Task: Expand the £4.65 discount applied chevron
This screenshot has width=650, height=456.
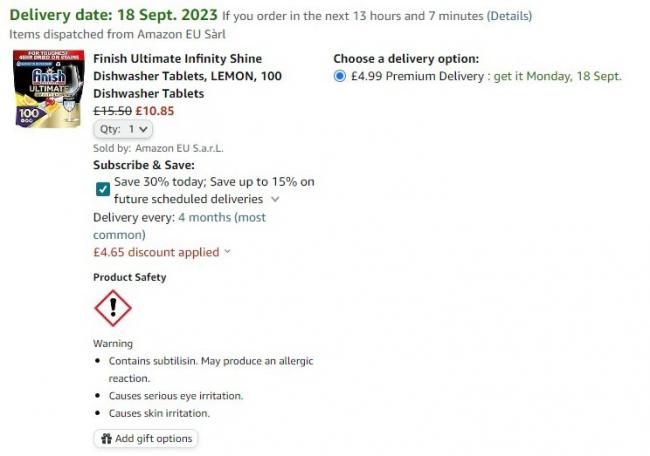Action: [227, 251]
